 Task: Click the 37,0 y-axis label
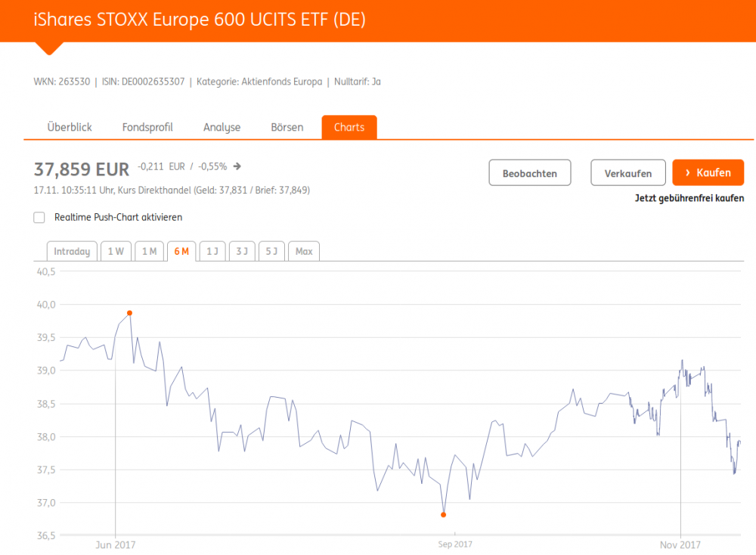46,503
